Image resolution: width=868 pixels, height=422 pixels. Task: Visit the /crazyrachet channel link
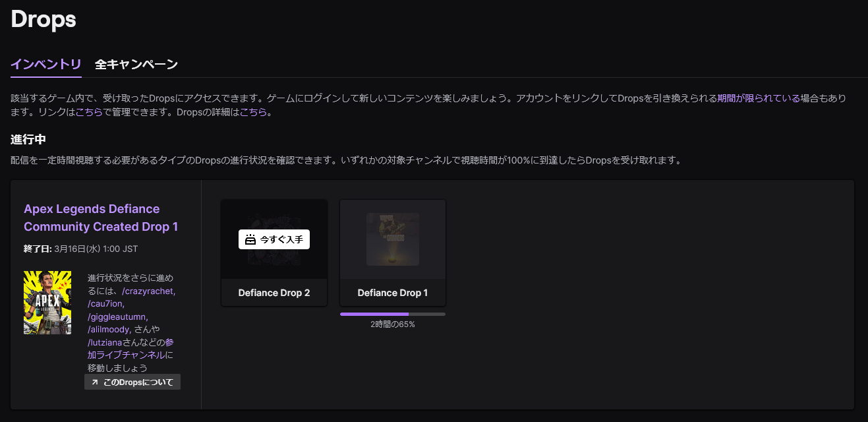tap(149, 291)
